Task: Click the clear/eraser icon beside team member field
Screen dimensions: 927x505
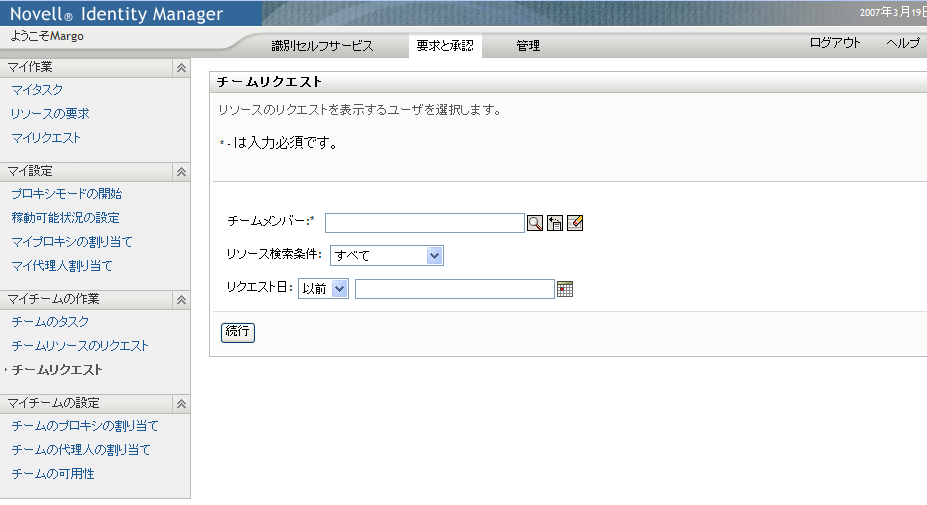Action: (x=575, y=223)
